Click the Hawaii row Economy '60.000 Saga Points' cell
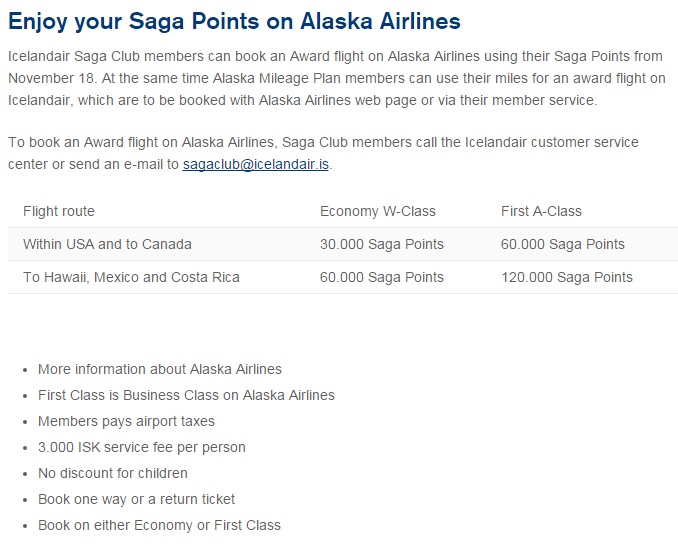 (x=382, y=277)
